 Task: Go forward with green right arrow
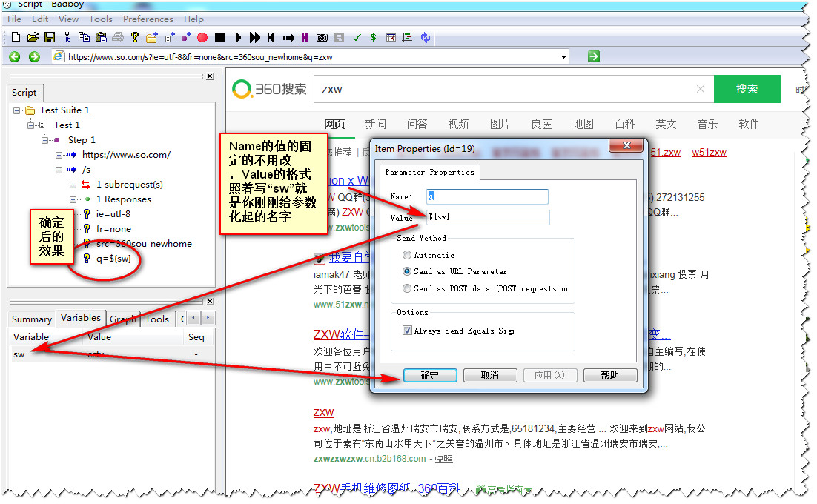point(34,57)
